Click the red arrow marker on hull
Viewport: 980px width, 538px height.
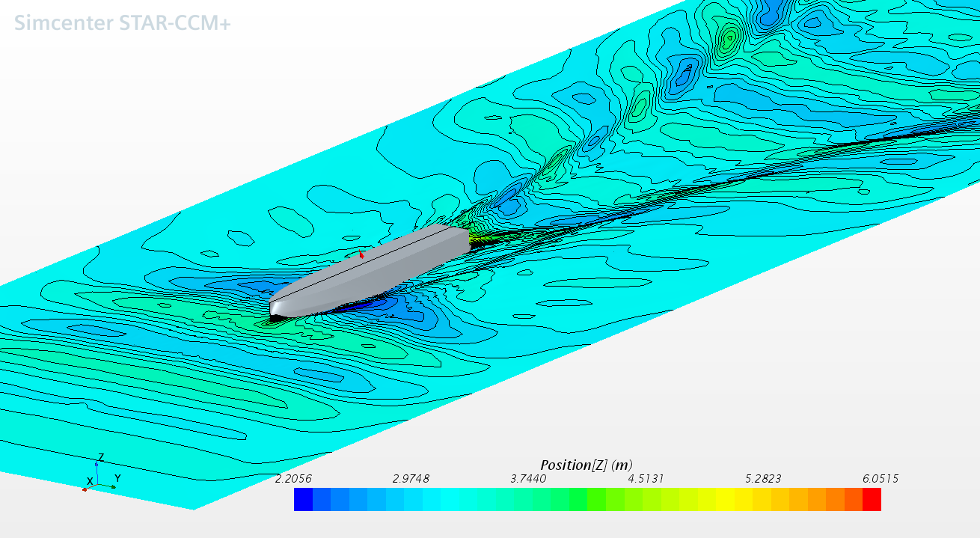click(362, 255)
